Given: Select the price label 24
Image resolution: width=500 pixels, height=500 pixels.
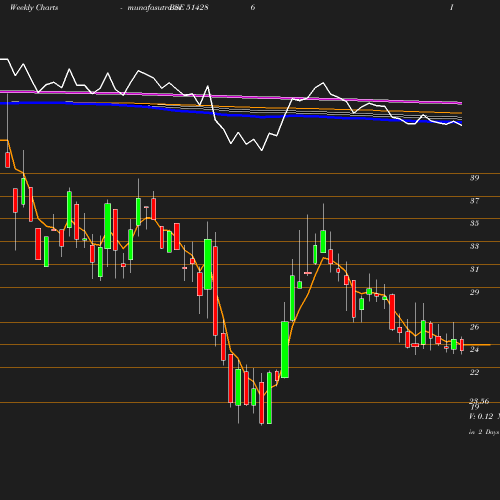Looking at the screenshot, I should [x=474, y=349].
